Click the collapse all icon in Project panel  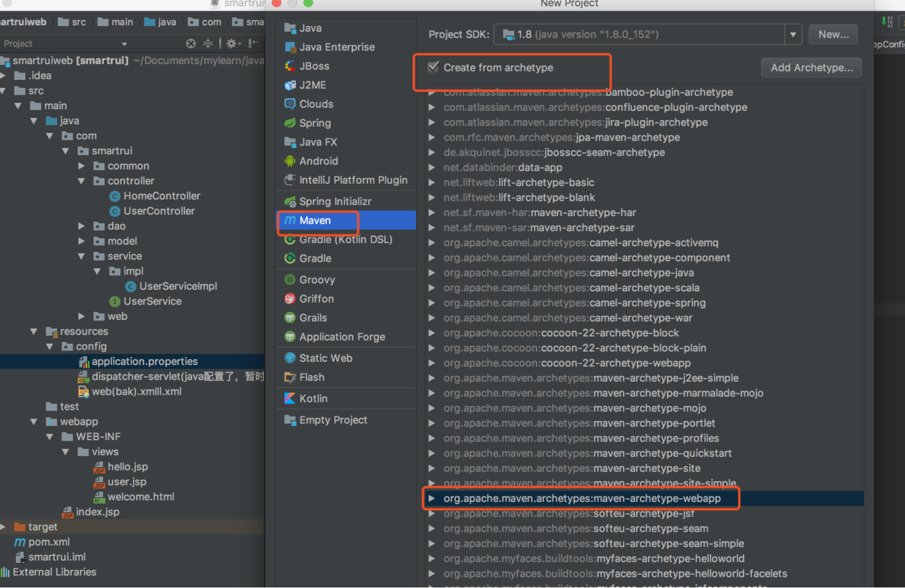208,43
